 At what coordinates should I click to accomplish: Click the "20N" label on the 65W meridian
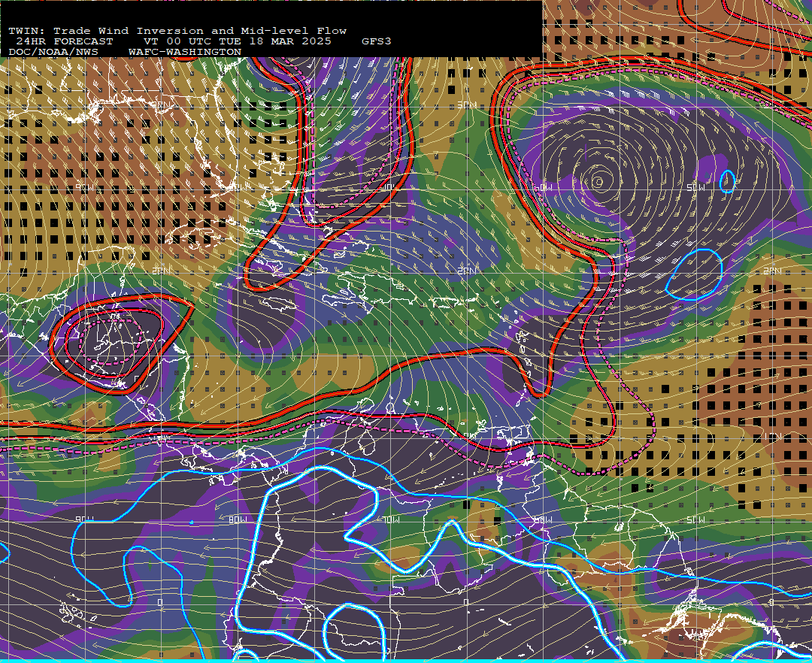[467, 271]
